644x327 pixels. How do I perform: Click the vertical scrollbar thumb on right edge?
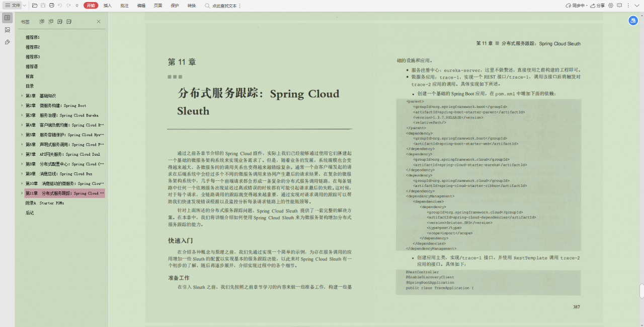tap(641, 291)
